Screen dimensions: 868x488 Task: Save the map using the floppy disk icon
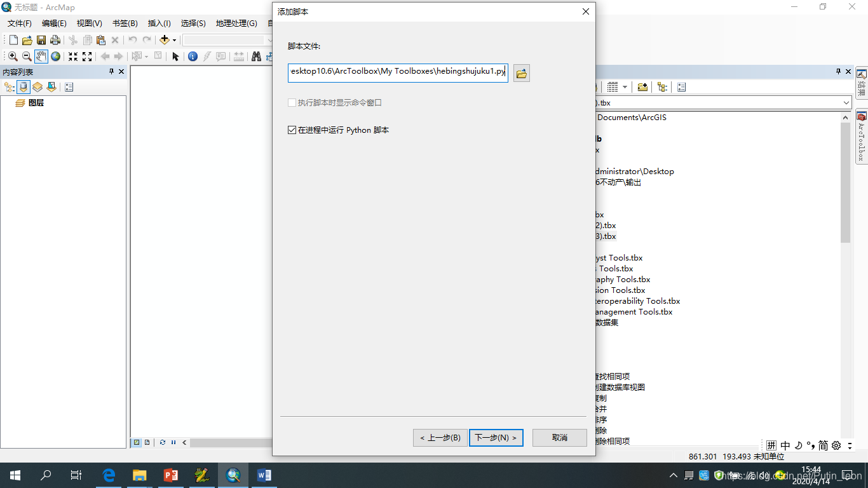41,40
